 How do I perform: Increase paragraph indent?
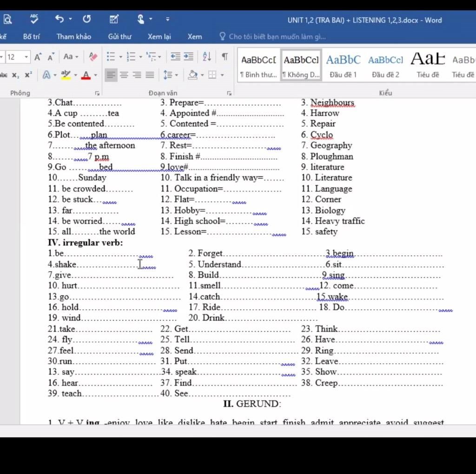[189, 56]
